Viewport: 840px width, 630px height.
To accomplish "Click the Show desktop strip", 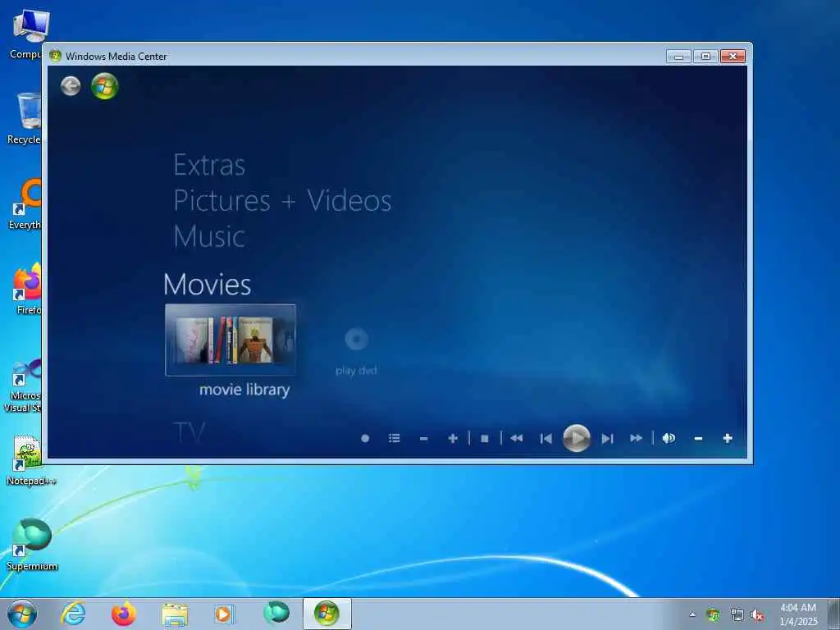I will (833, 614).
